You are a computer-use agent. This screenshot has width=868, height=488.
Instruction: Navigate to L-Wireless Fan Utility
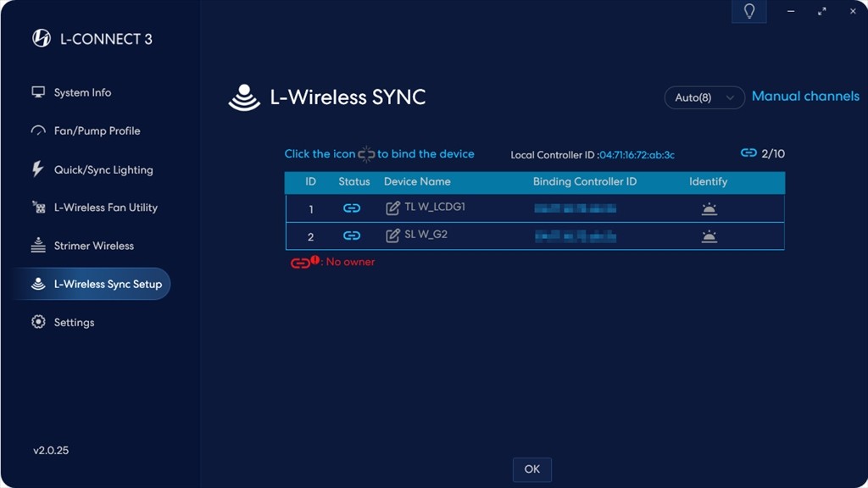[105, 208]
